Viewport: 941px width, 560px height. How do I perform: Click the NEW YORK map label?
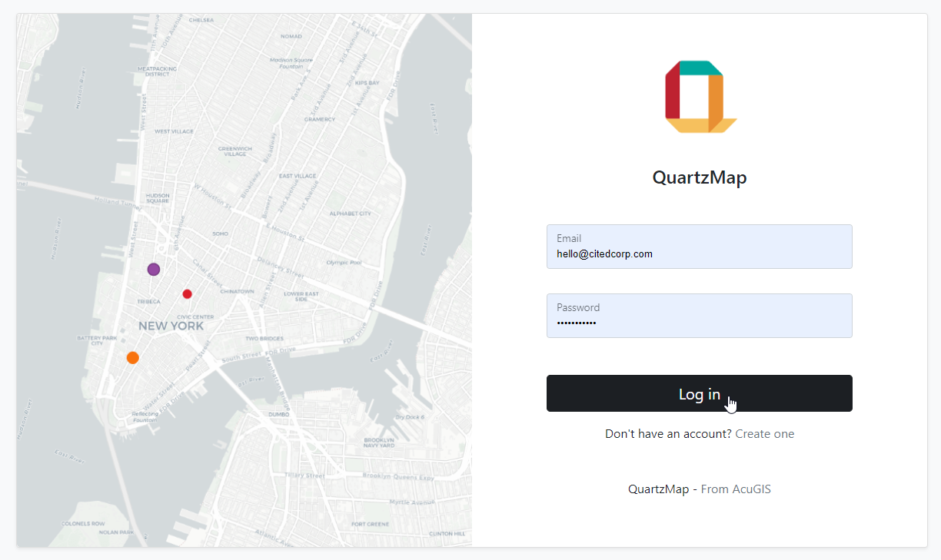coord(171,326)
